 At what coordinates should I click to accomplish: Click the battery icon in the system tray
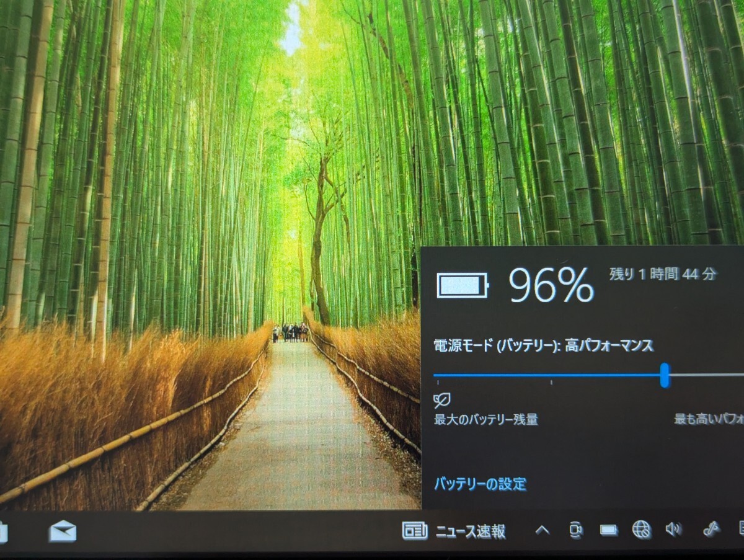pyautogui.click(x=609, y=530)
